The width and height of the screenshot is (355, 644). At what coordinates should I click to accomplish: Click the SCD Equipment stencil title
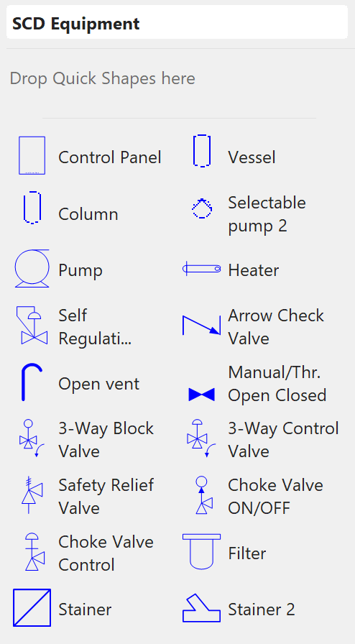tap(76, 24)
